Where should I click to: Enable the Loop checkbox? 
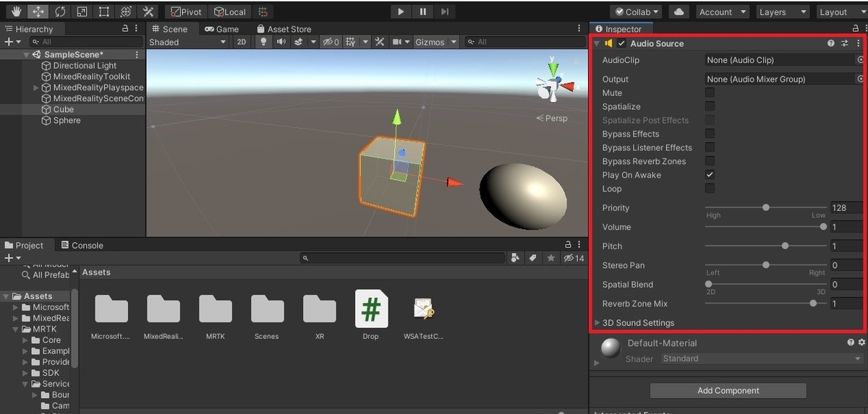[x=710, y=189]
